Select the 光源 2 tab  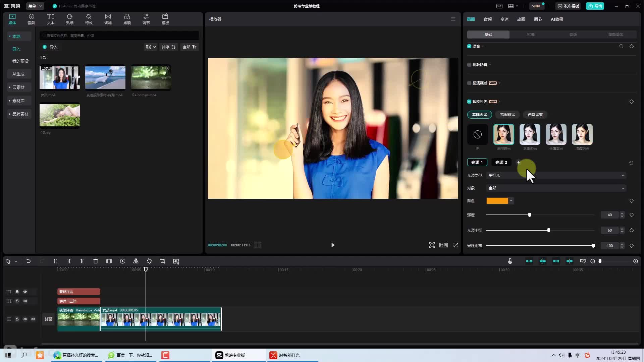pos(501,162)
